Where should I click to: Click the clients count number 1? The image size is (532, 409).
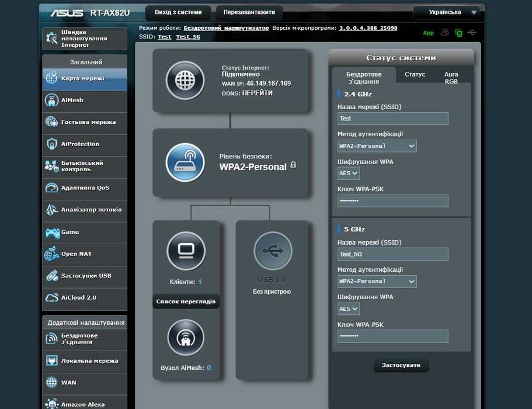[200, 282]
